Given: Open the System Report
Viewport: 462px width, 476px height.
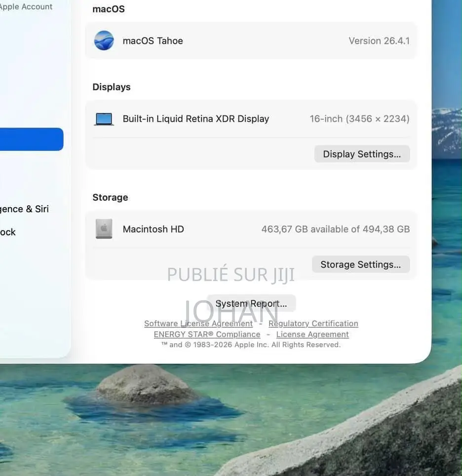Looking at the screenshot, I should [251, 303].
